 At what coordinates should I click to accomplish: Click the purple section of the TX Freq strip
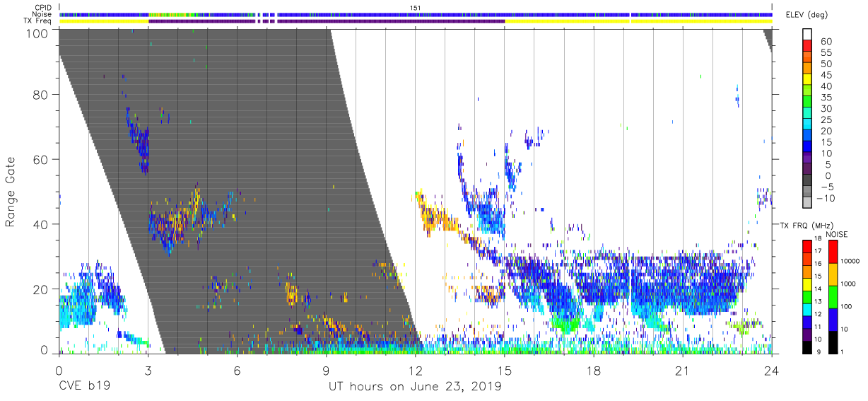coord(326,21)
